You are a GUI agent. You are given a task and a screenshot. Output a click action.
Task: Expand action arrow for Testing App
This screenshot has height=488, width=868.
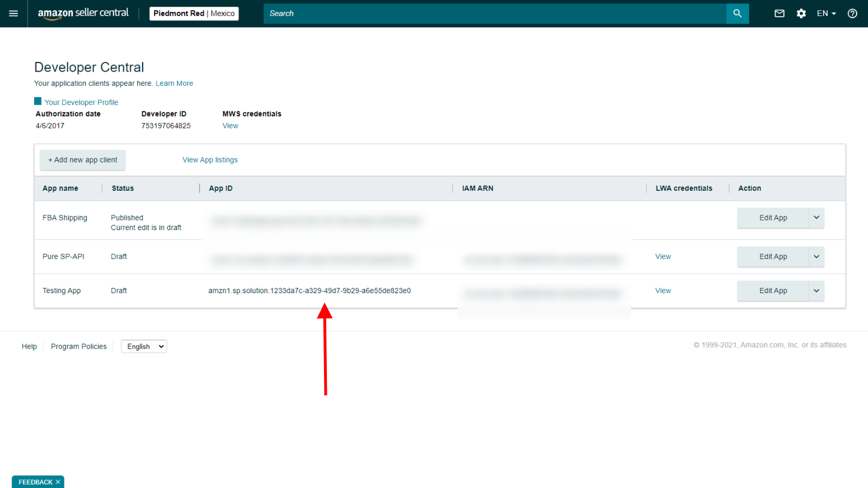[x=816, y=291]
